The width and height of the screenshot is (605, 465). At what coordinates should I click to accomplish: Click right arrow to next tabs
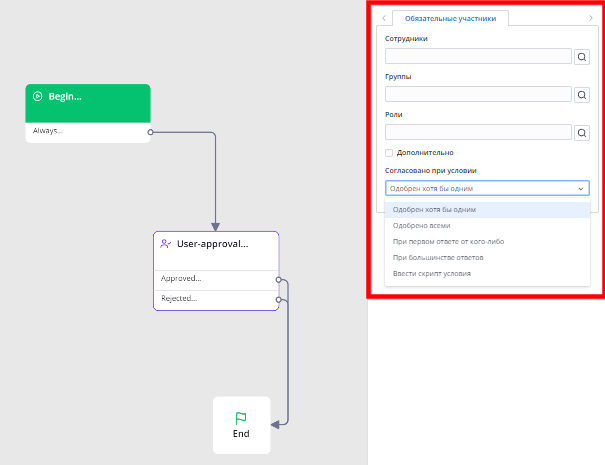click(x=590, y=18)
